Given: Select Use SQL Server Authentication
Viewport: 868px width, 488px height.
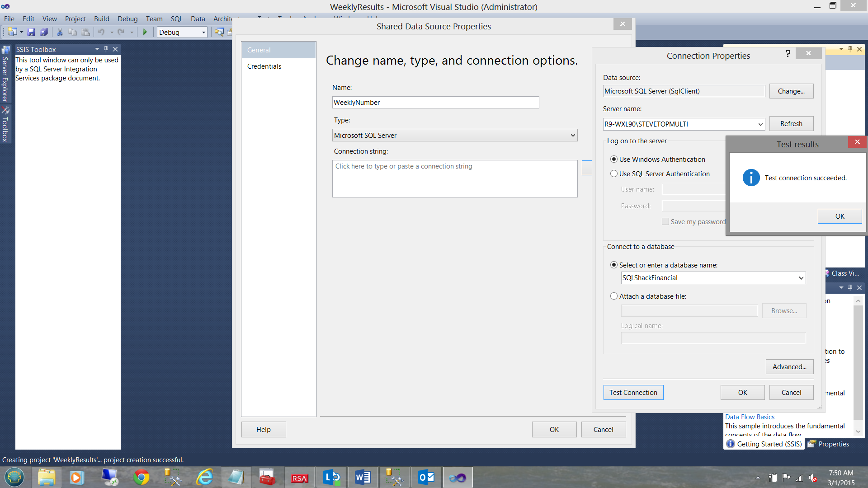Looking at the screenshot, I should click(x=614, y=174).
